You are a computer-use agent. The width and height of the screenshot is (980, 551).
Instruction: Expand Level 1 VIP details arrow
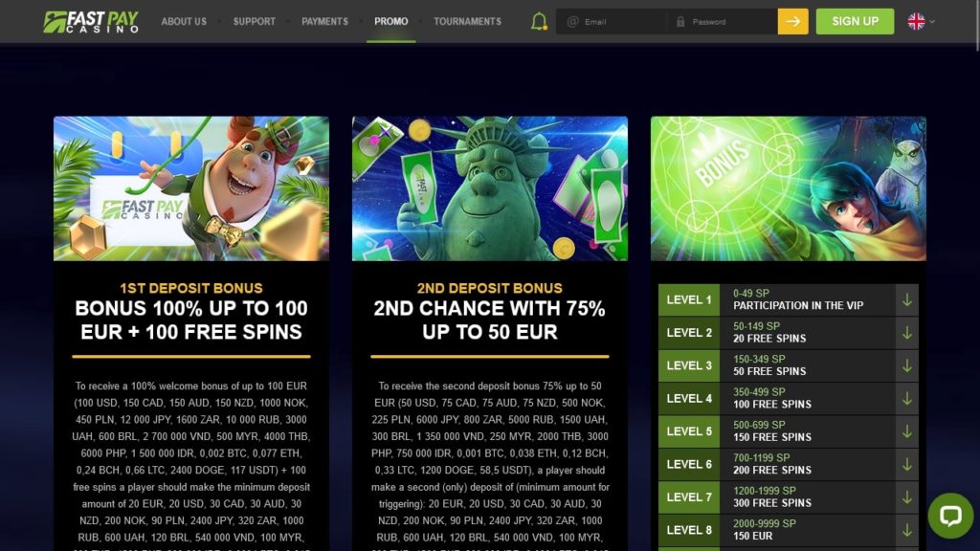point(907,299)
